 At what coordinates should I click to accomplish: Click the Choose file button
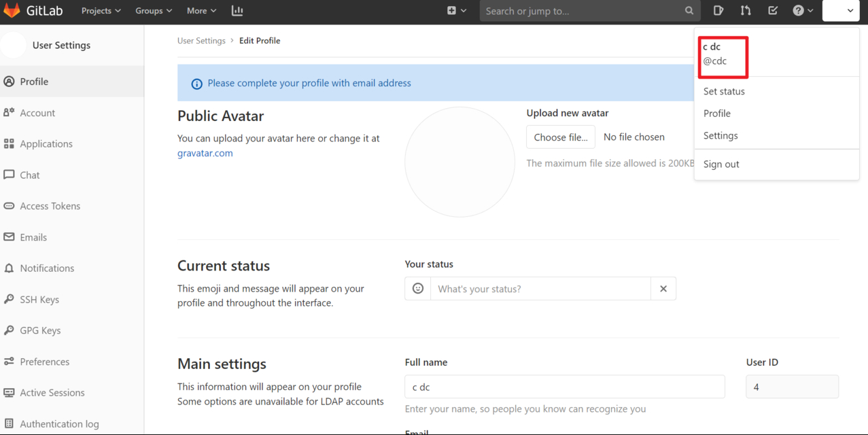coord(561,137)
